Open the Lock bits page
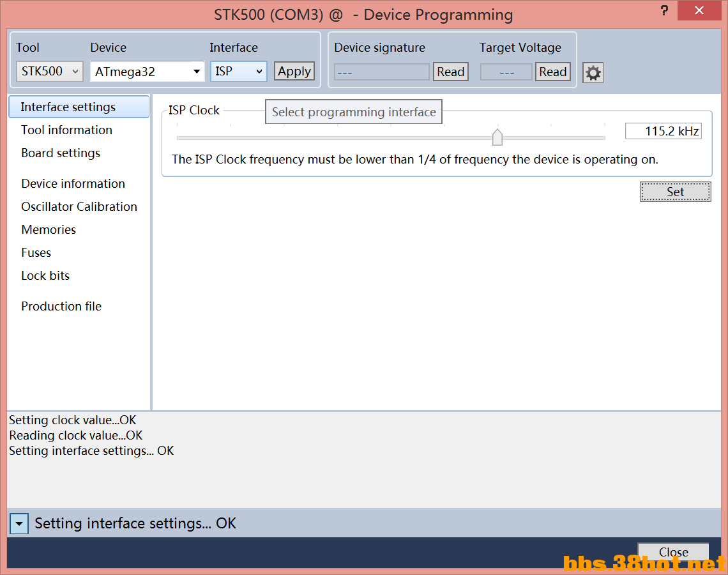This screenshot has height=575, width=728. tap(45, 276)
